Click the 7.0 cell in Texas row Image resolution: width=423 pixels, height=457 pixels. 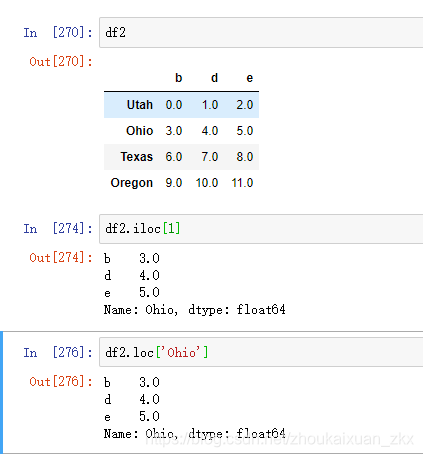point(210,157)
